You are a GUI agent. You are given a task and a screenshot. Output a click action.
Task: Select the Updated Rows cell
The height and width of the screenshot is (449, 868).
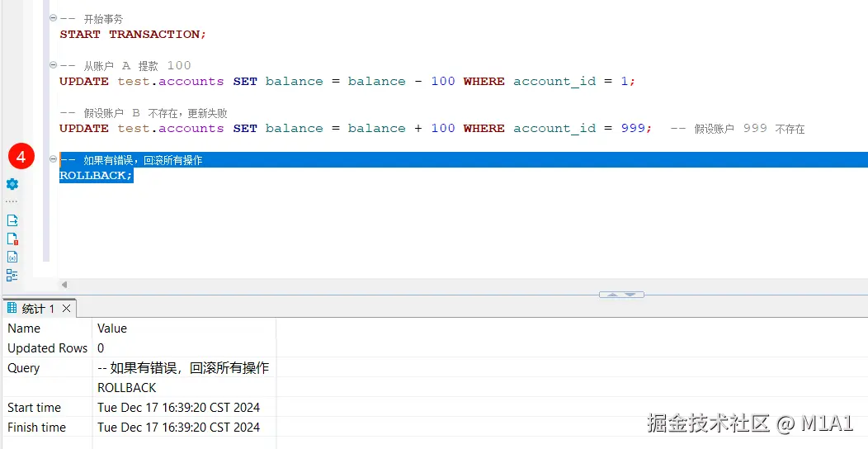[47, 348]
